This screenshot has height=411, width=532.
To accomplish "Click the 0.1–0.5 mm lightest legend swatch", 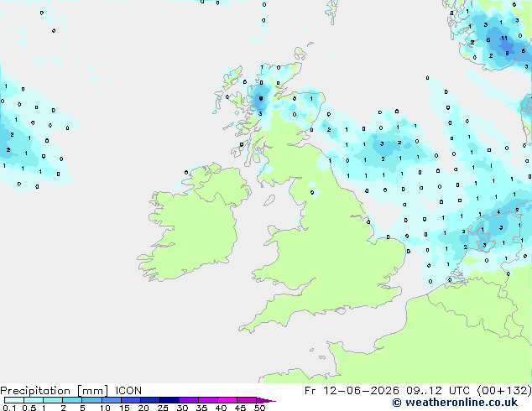I will click(14, 400).
